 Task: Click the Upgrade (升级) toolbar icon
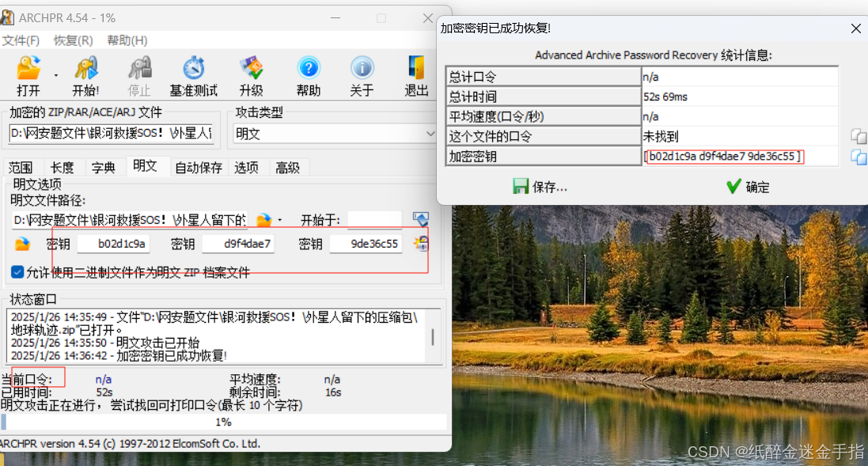pyautogui.click(x=252, y=76)
